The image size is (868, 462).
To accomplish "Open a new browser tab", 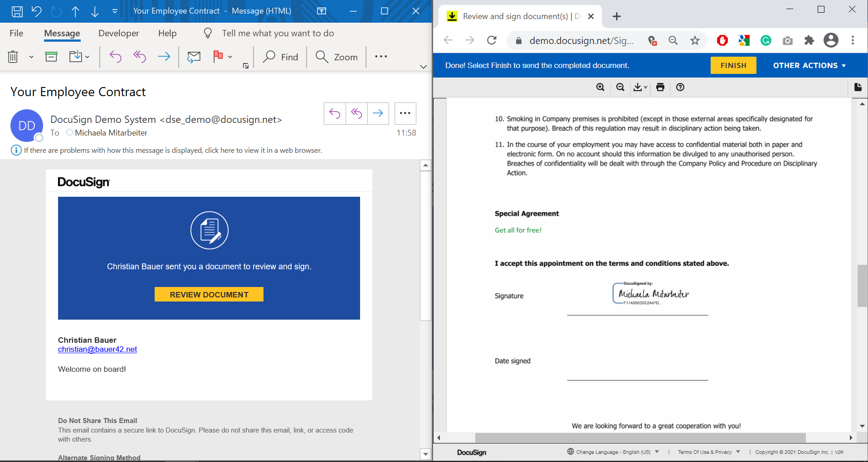I will 616,16.
